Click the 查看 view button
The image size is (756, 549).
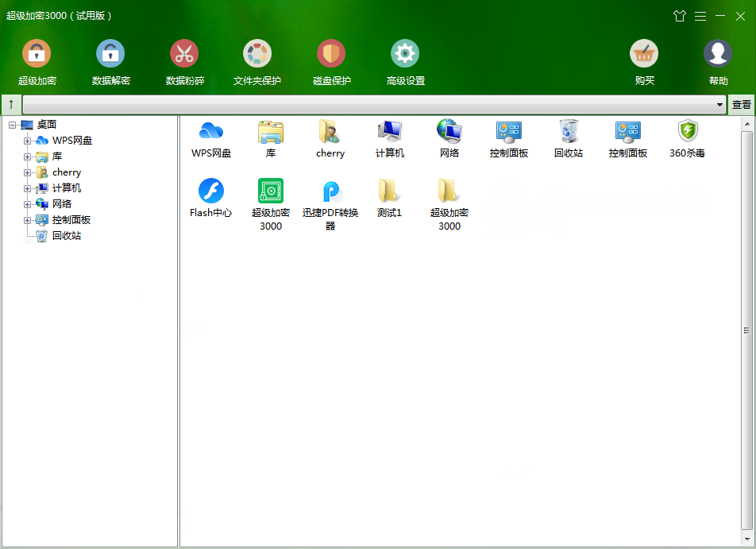[x=741, y=104]
